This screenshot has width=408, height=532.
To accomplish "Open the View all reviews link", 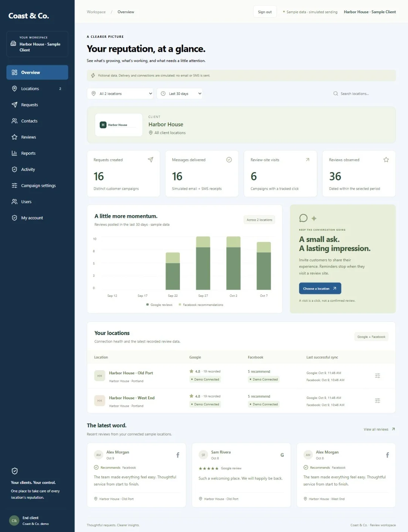I will point(379,429).
